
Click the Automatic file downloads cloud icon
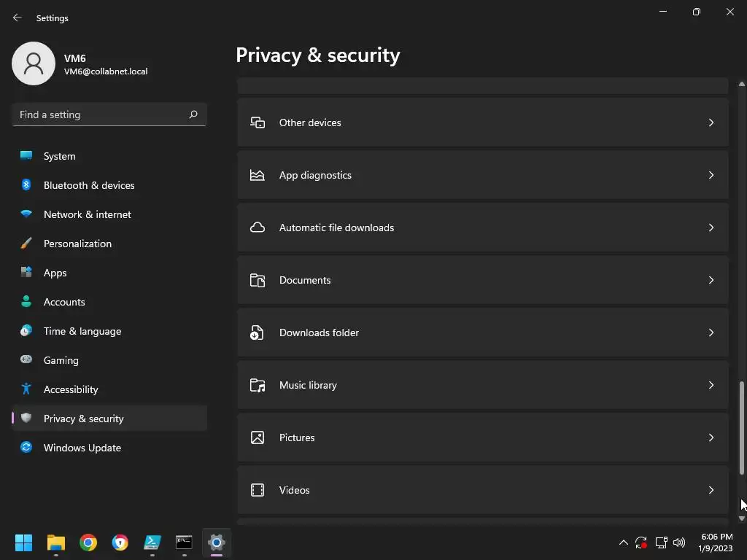click(x=258, y=227)
